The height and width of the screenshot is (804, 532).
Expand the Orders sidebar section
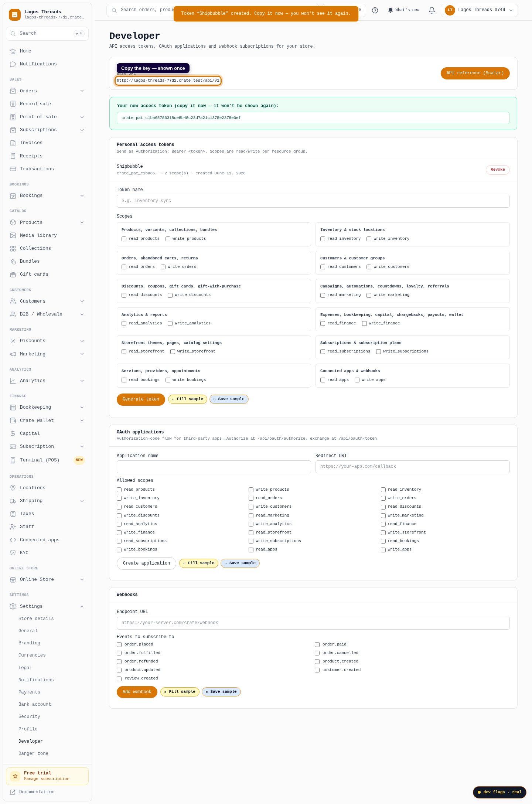point(82,91)
